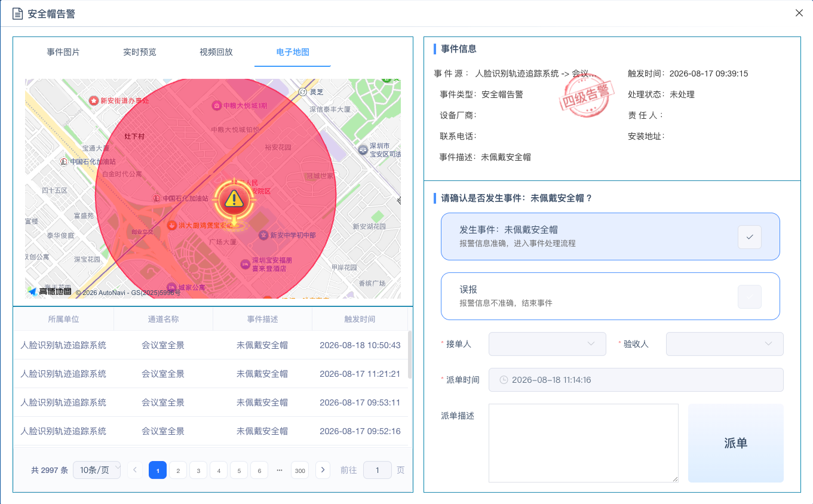Click the 派单时间 date field
The width and height of the screenshot is (813, 504).
[x=636, y=380]
